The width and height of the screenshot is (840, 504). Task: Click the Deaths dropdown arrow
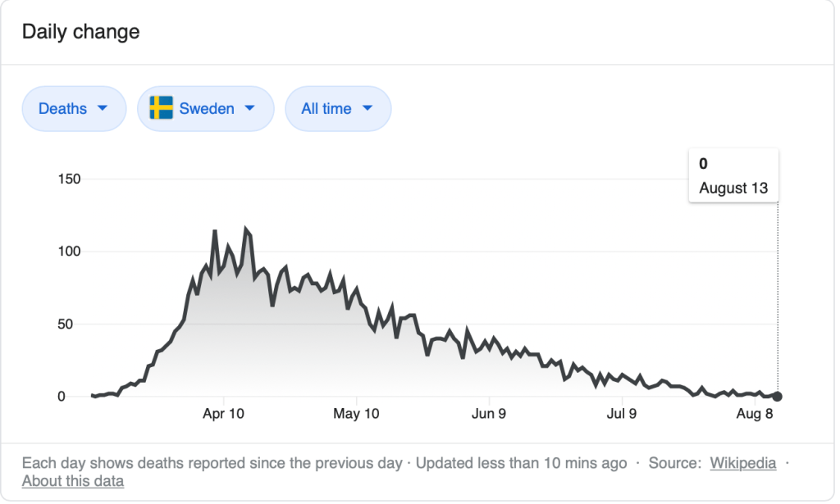pyautogui.click(x=103, y=108)
